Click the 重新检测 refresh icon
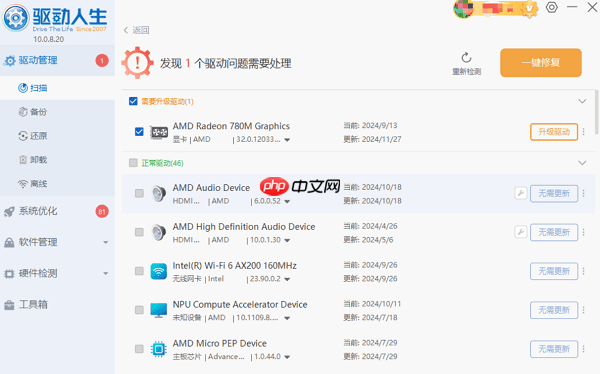Viewport: 600px width, 374px height. [466, 58]
